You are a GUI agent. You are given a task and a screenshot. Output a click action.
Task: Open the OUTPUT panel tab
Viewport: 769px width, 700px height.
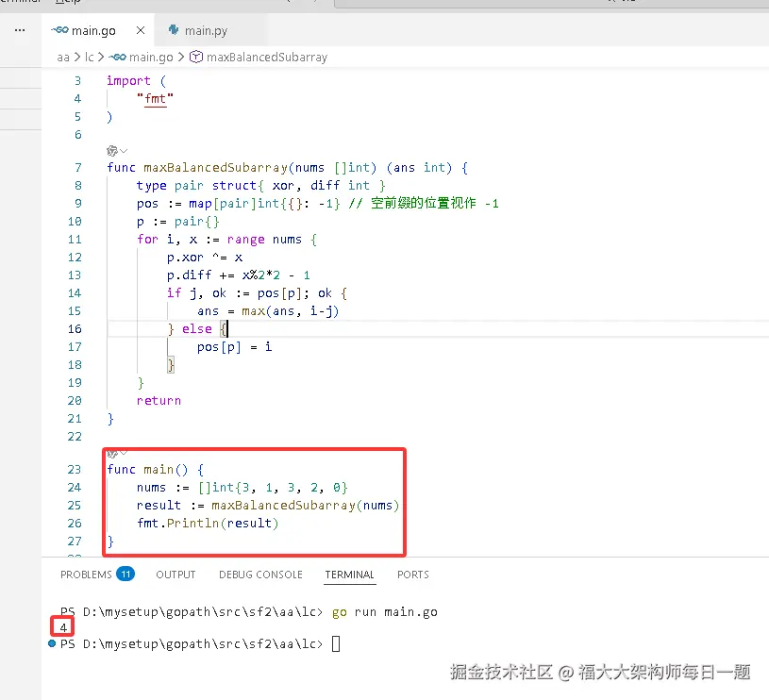tap(176, 575)
